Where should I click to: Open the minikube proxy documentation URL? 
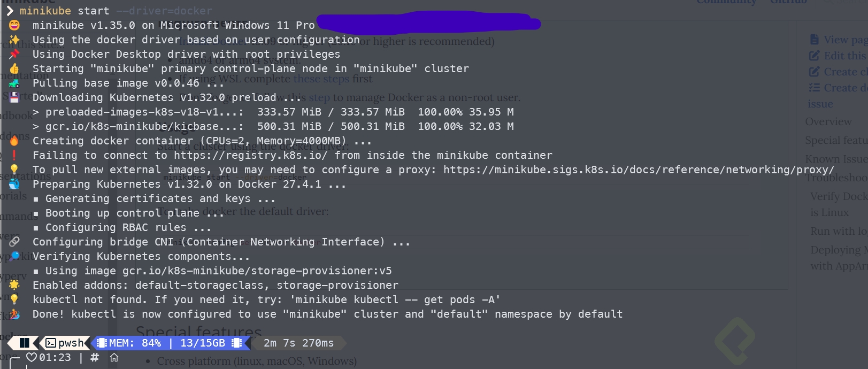point(639,170)
